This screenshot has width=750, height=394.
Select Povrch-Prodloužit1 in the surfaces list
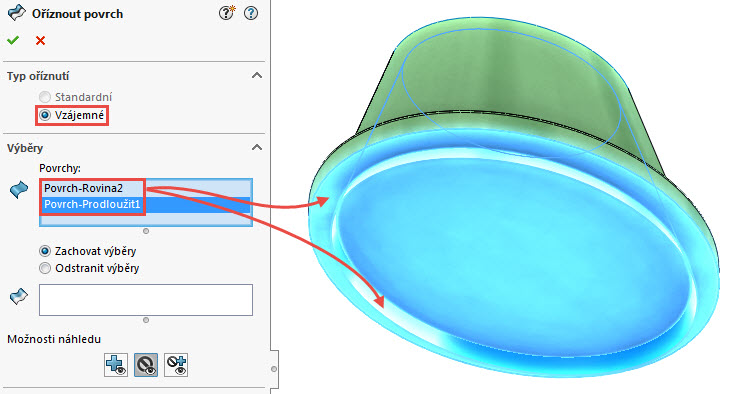click(x=145, y=205)
